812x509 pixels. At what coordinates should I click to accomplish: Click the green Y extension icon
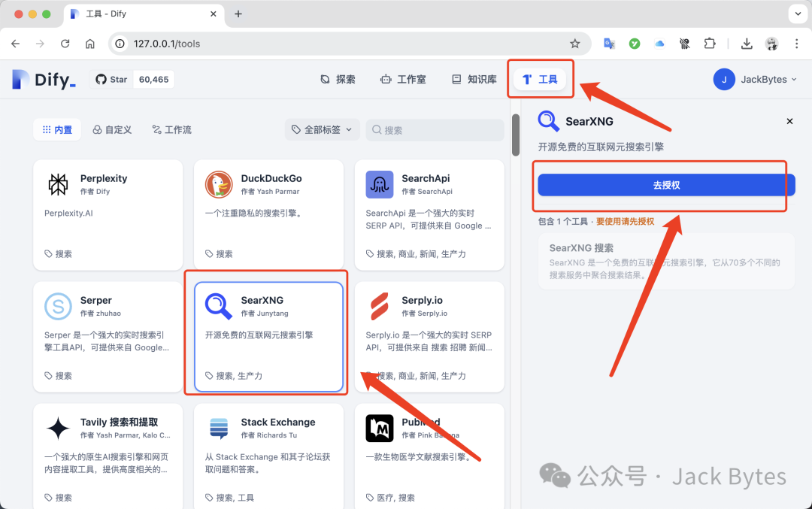pyautogui.click(x=635, y=44)
